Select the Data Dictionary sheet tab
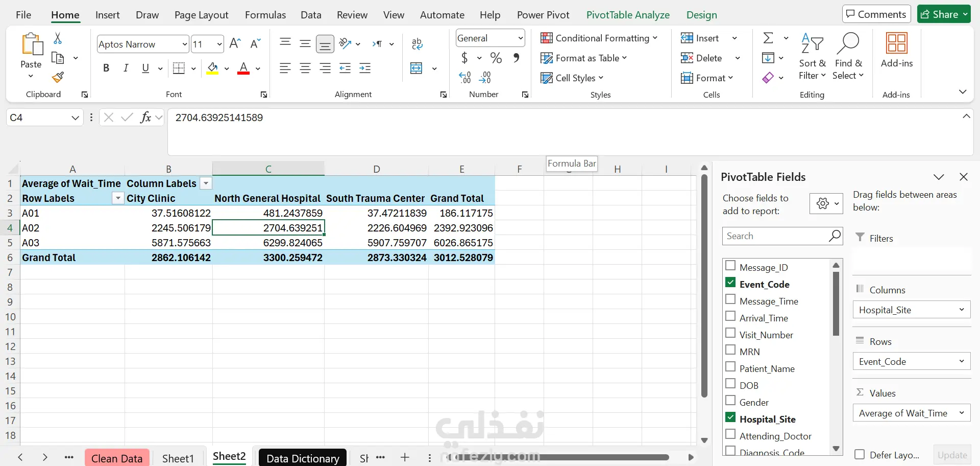 click(303, 458)
